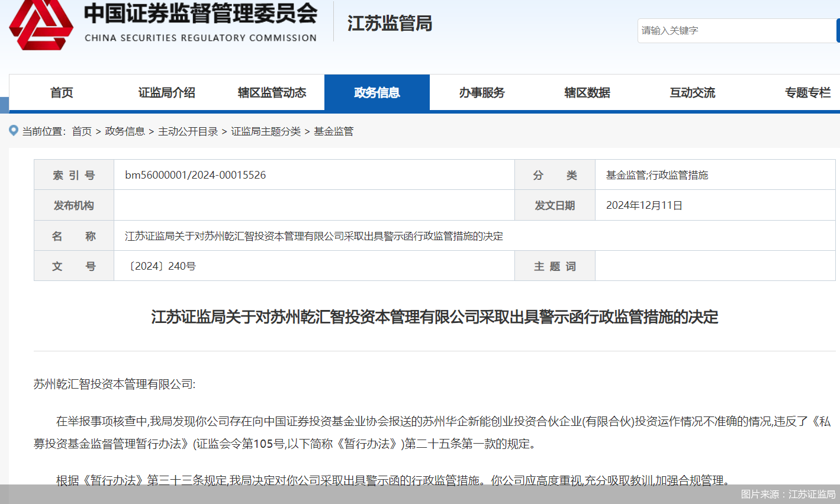Click the 发布机构 table label
Screen dimensions: 840x504
74,205
